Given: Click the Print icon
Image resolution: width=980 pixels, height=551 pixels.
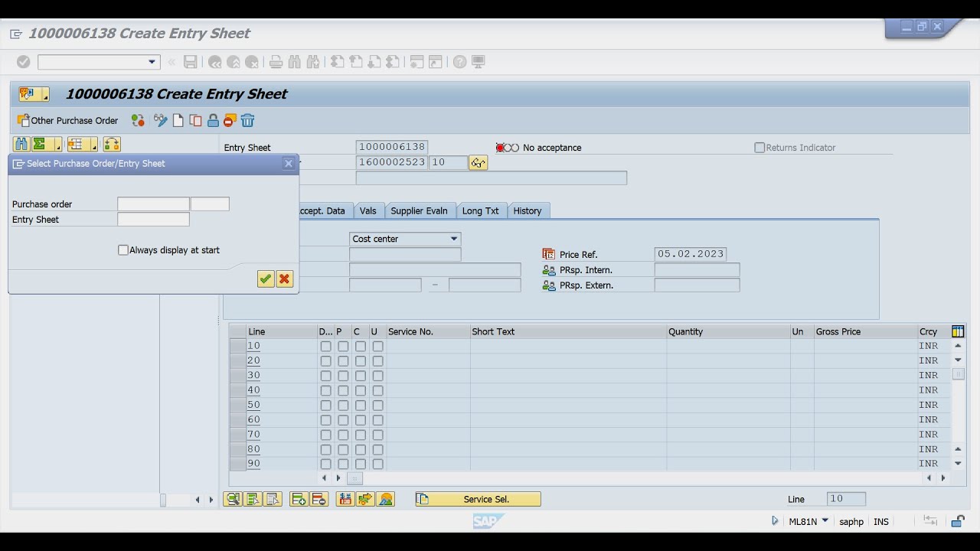Looking at the screenshot, I should click(x=276, y=62).
